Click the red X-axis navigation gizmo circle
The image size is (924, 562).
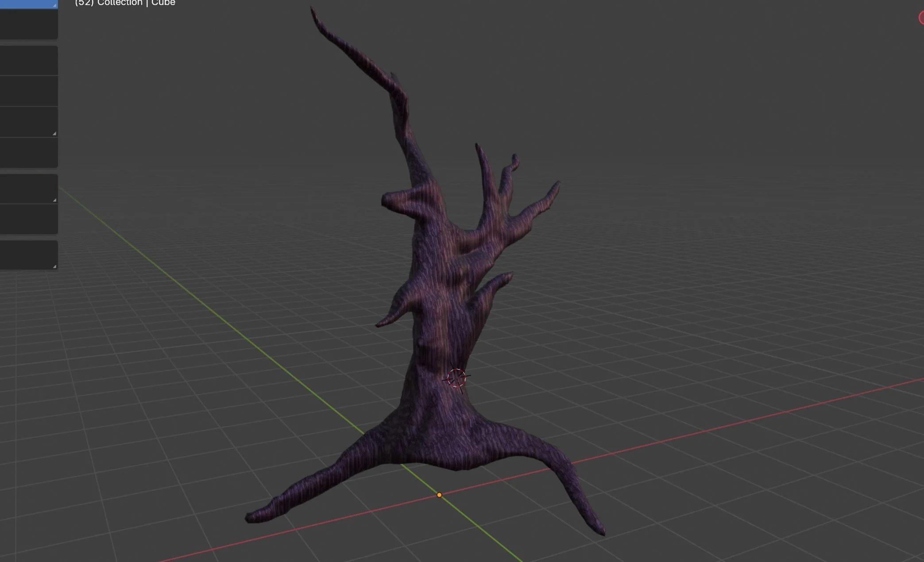pos(922,18)
